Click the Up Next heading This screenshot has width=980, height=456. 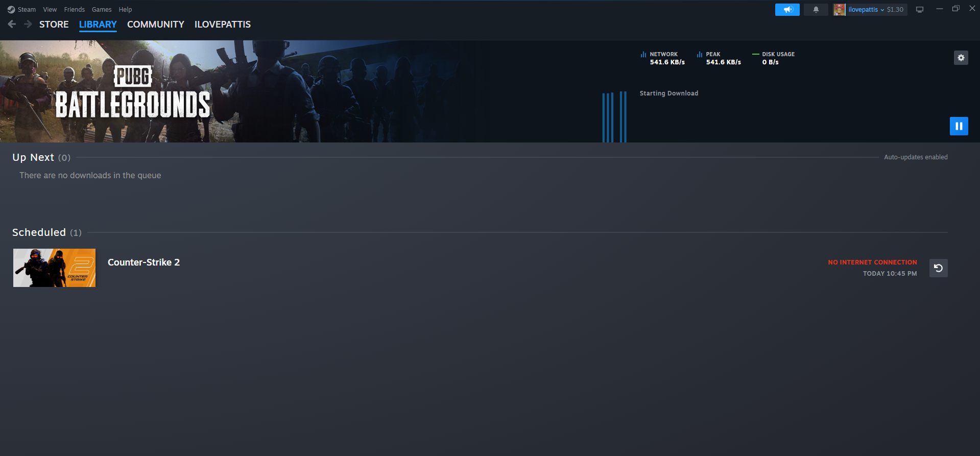tap(33, 157)
